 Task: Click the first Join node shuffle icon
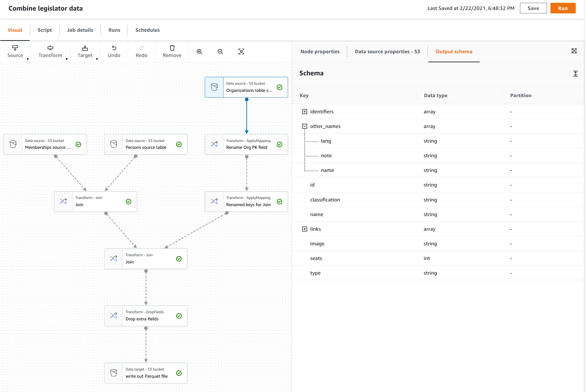[63, 201]
